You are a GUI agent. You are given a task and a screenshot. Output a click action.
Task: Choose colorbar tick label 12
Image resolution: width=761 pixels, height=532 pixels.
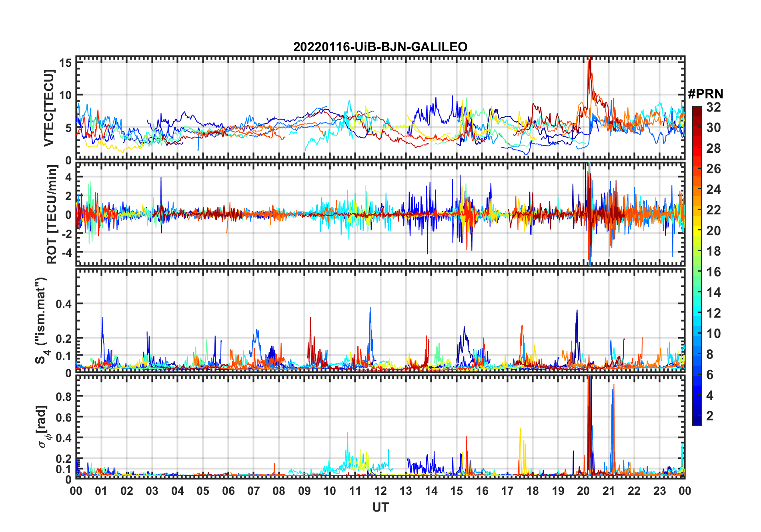713,313
